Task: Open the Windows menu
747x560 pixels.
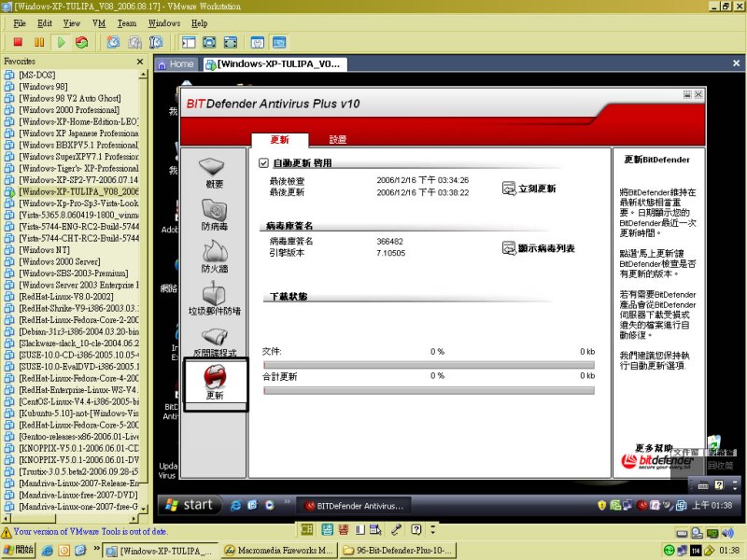Action: [x=164, y=22]
